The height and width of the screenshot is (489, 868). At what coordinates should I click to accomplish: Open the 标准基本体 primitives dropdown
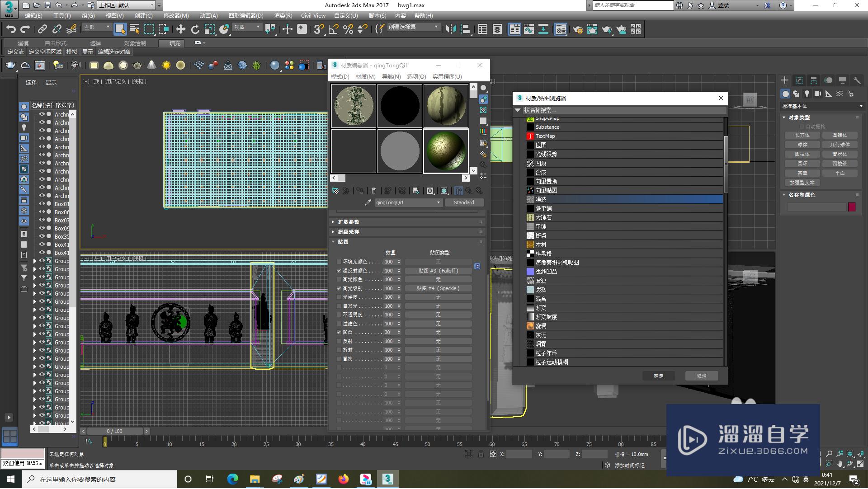point(822,106)
